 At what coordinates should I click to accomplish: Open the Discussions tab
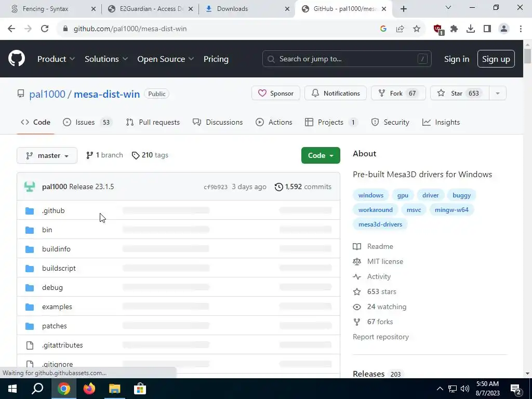pos(218,122)
